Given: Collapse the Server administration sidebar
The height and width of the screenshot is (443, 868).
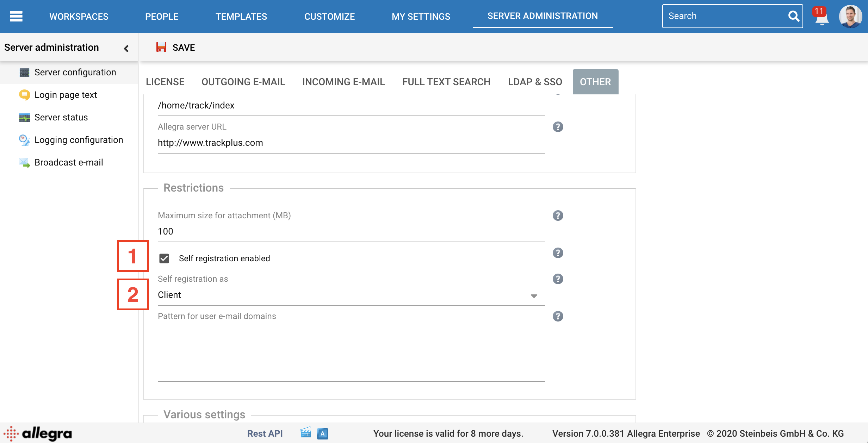Looking at the screenshot, I should pos(126,48).
